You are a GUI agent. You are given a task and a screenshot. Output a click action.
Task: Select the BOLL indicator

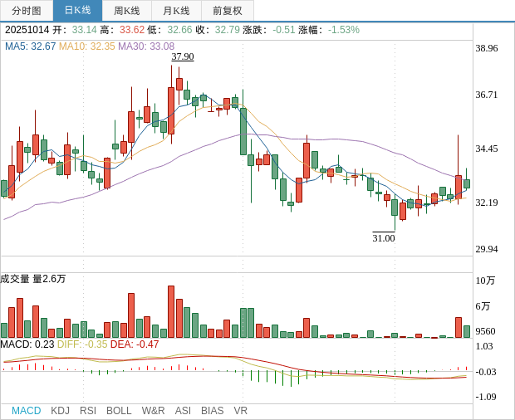coord(119,411)
